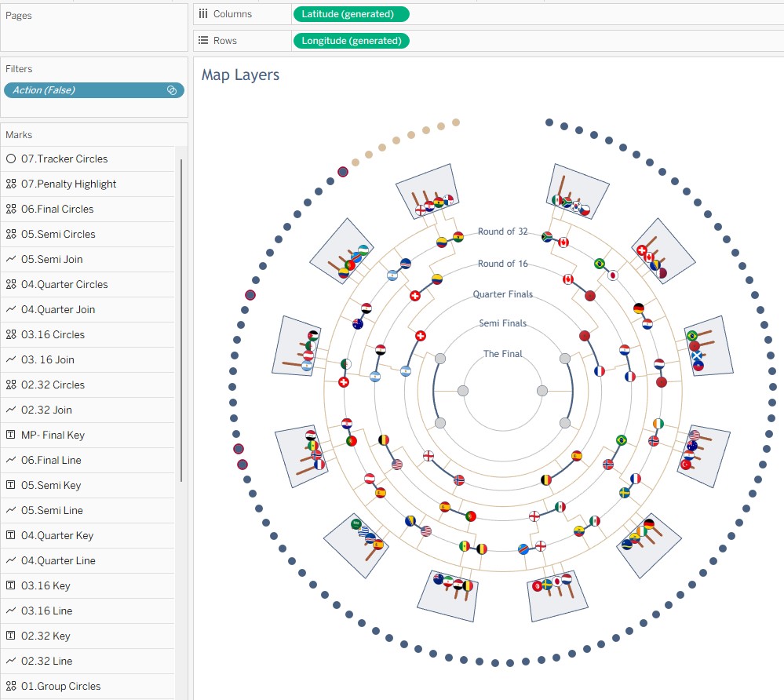Click shape icon of 01.Group Circles layer
The image size is (784, 700).
click(x=11, y=686)
